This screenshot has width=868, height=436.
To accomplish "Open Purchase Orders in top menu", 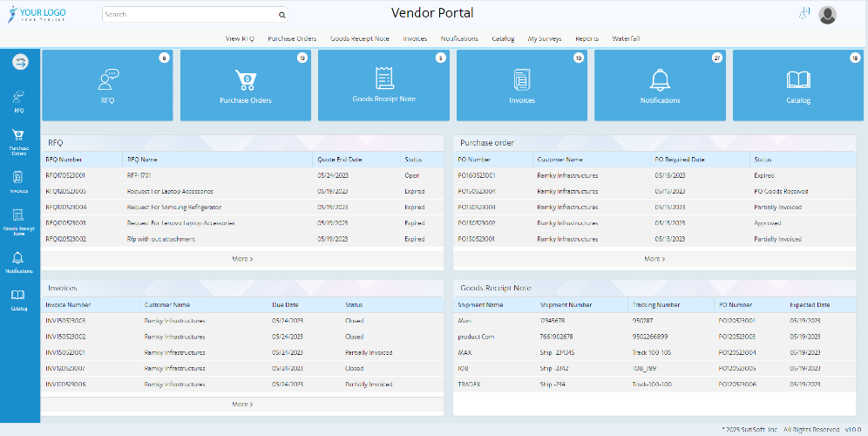I will point(292,38).
